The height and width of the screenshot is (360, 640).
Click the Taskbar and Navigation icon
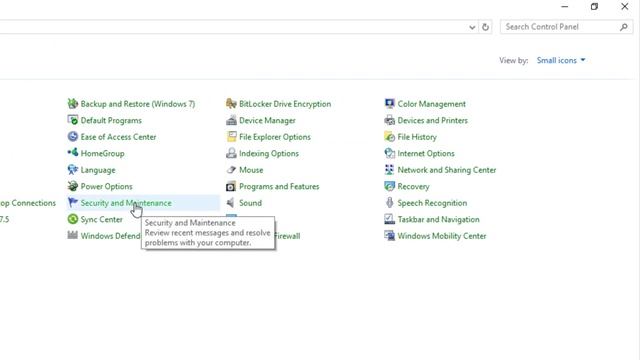[x=389, y=219]
